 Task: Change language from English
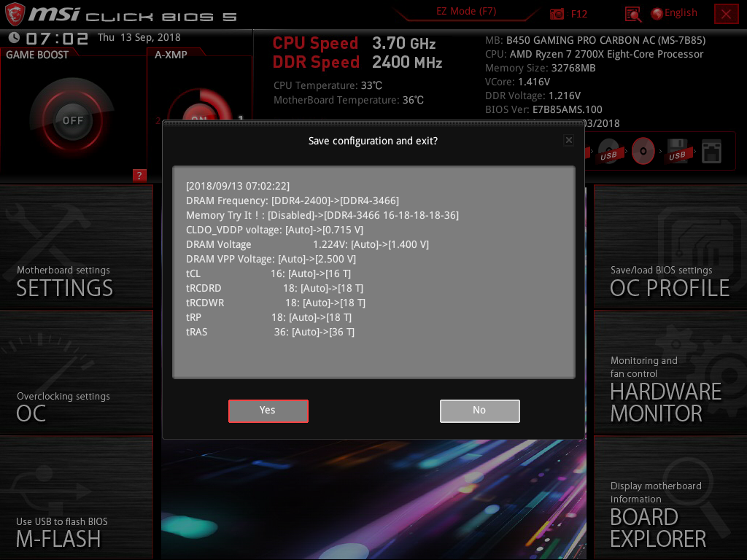[681, 13]
